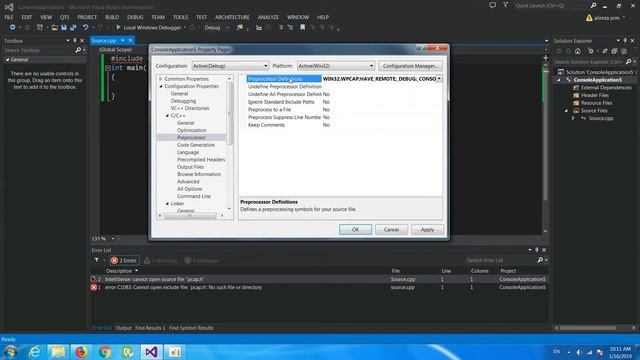Open Google Chrome from the taskbar
Screen dimensions: 640x360
tap(104, 351)
